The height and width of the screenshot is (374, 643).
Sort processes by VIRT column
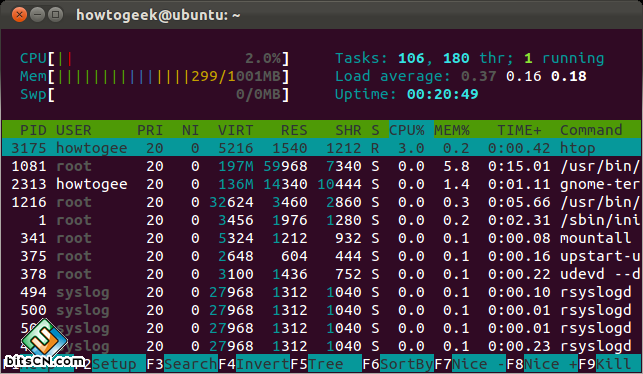[235, 130]
